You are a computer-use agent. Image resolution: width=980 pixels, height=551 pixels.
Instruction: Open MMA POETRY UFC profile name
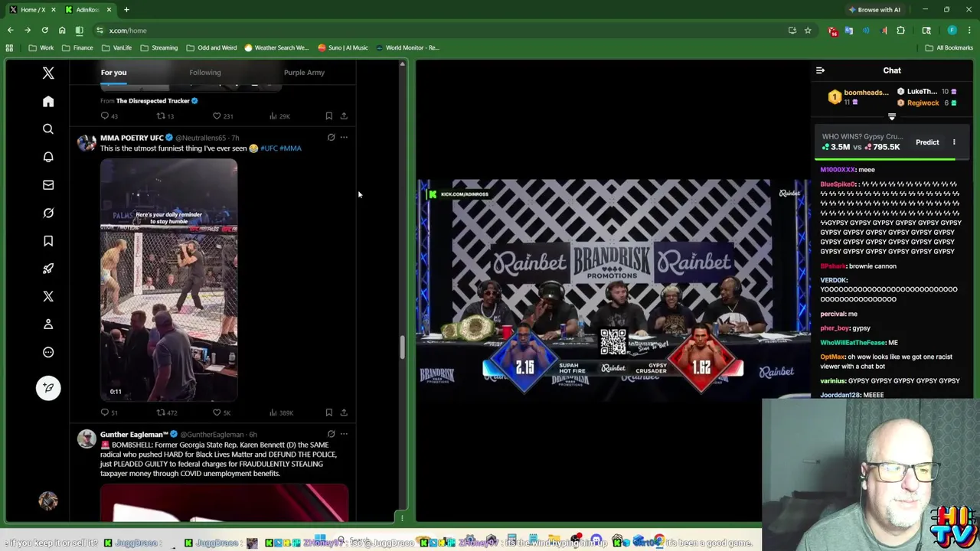pos(132,138)
